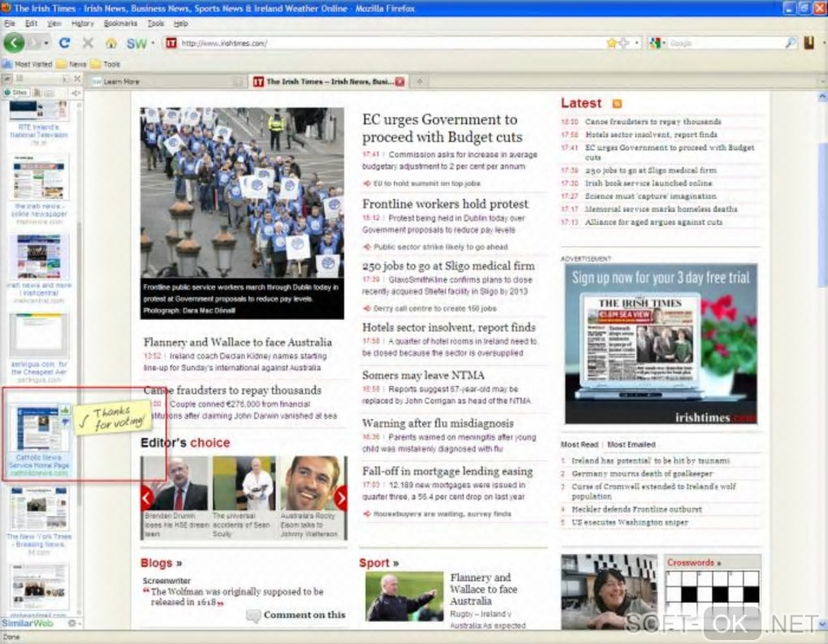Close the SimilarWeb sidebar with its X
Screen dimensions: 828x644
[77, 79]
